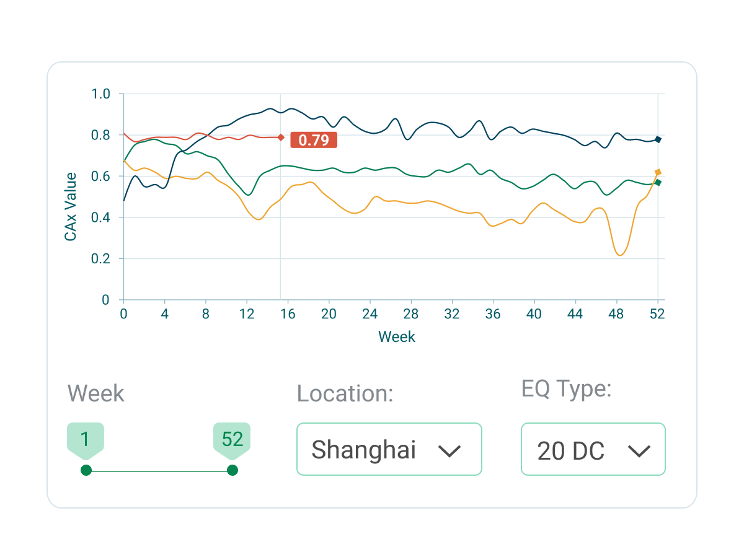Click the week range slider track

coord(159,471)
